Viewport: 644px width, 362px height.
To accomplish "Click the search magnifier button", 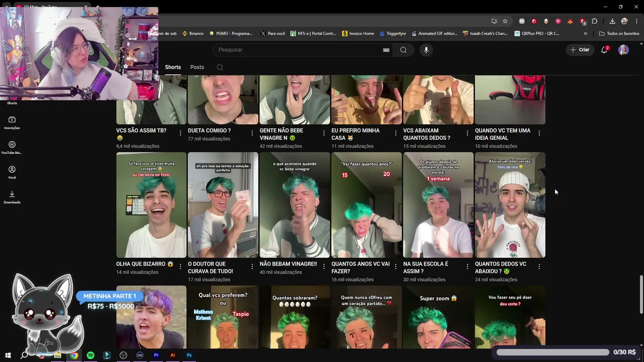I will coord(403,50).
